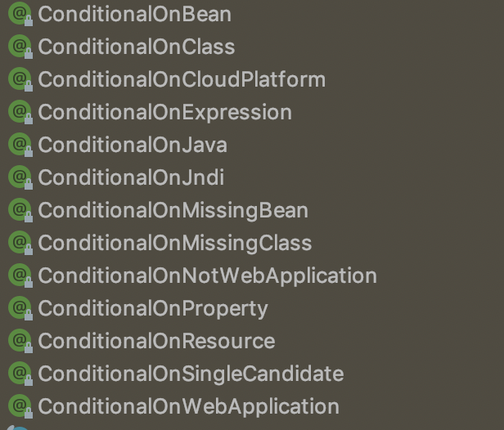504x430 pixels.
Task: Click the green @ icon for ConditionalOnCloudPlatform
Action: (x=18, y=79)
